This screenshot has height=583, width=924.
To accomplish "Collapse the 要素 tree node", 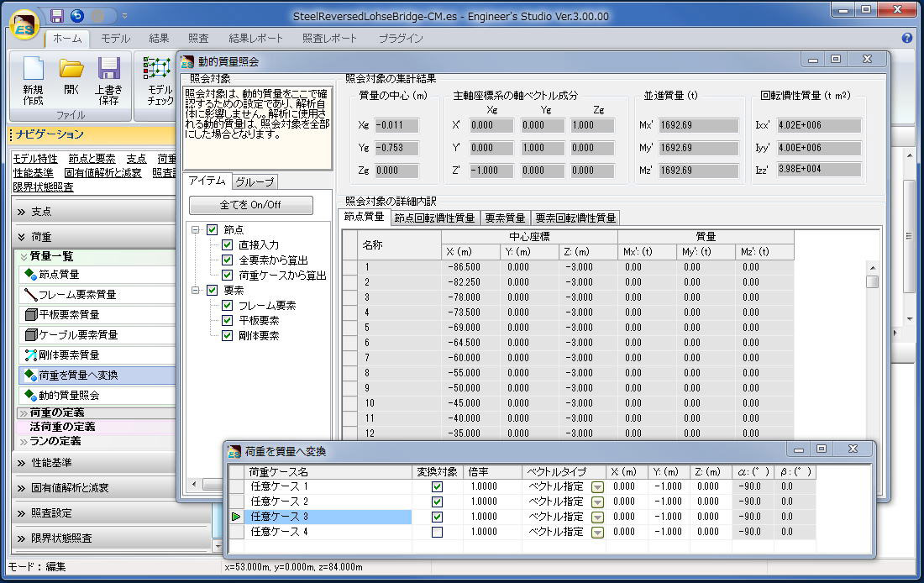I will [x=195, y=290].
